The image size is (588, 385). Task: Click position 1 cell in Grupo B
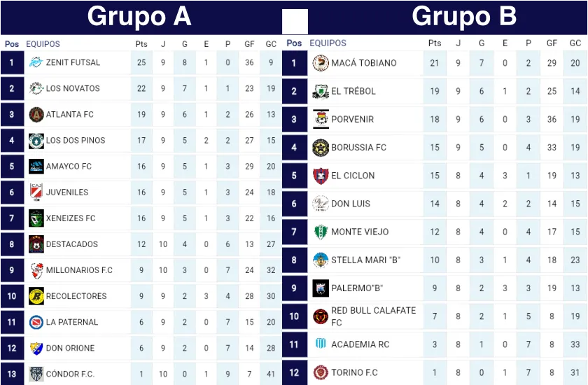click(295, 63)
